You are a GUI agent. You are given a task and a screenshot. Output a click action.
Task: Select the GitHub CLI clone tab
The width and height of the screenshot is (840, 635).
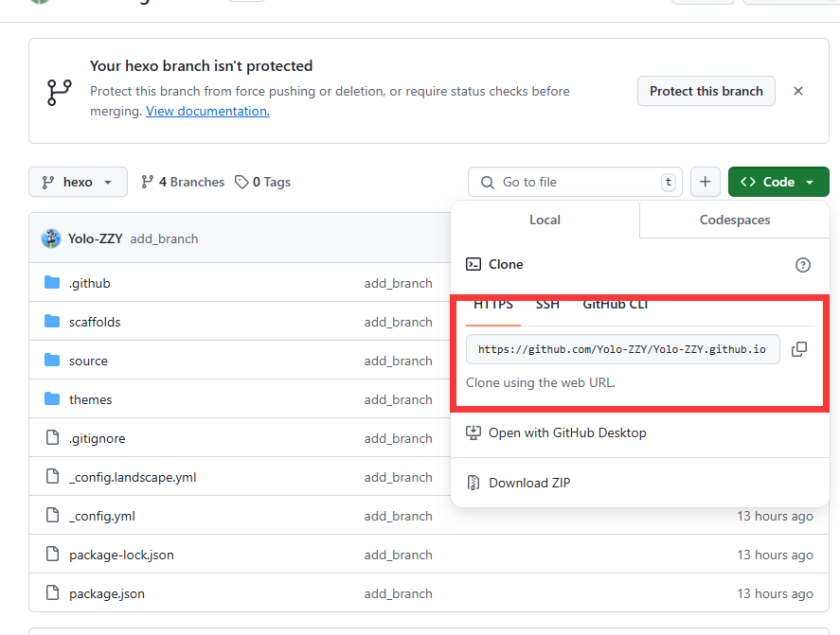(615, 305)
